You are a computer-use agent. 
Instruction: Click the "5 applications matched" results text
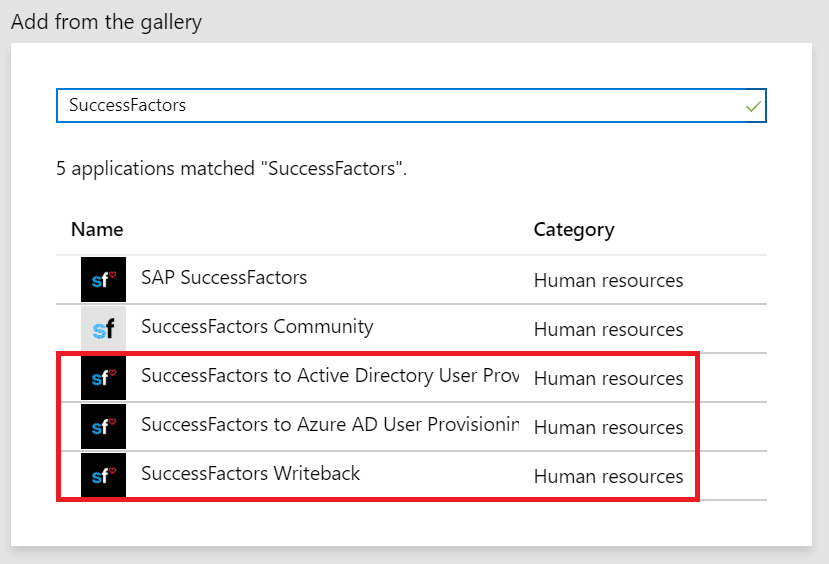(231, 169)
